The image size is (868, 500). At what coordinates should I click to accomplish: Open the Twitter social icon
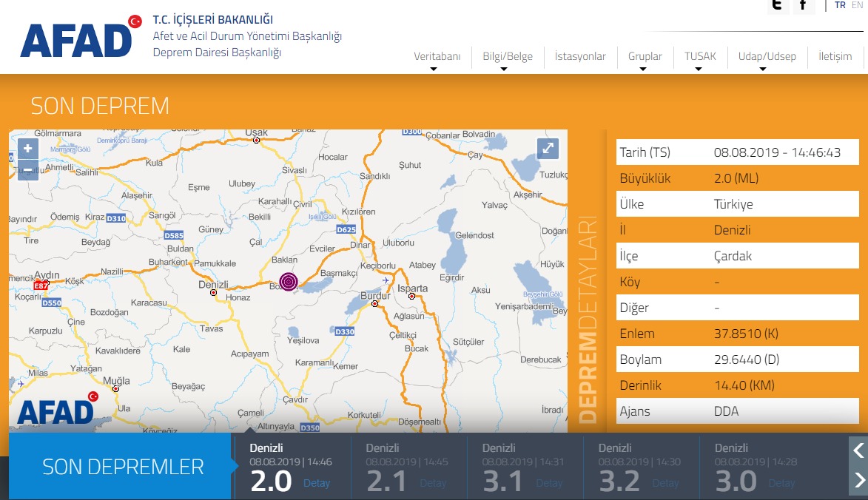(776, 5)
